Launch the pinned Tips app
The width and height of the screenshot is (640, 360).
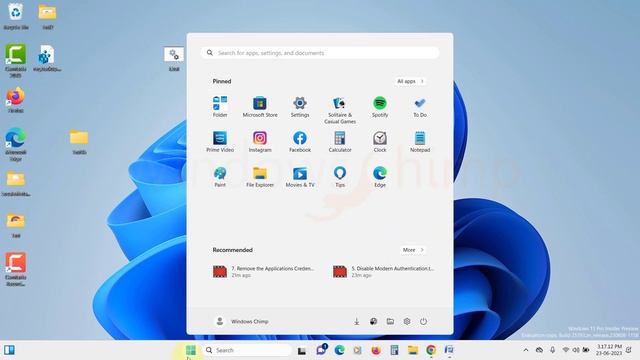tap(340, 177)
